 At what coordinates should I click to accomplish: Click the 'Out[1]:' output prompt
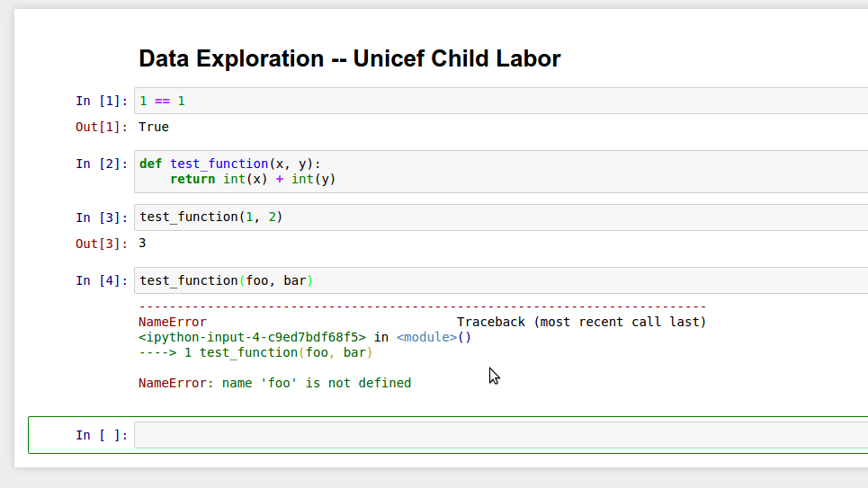pos(102,127)
